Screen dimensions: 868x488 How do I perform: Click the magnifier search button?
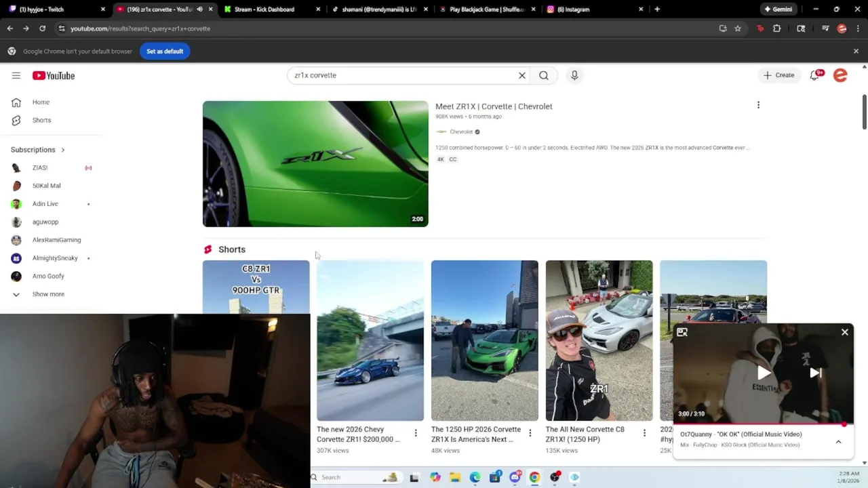544,75
